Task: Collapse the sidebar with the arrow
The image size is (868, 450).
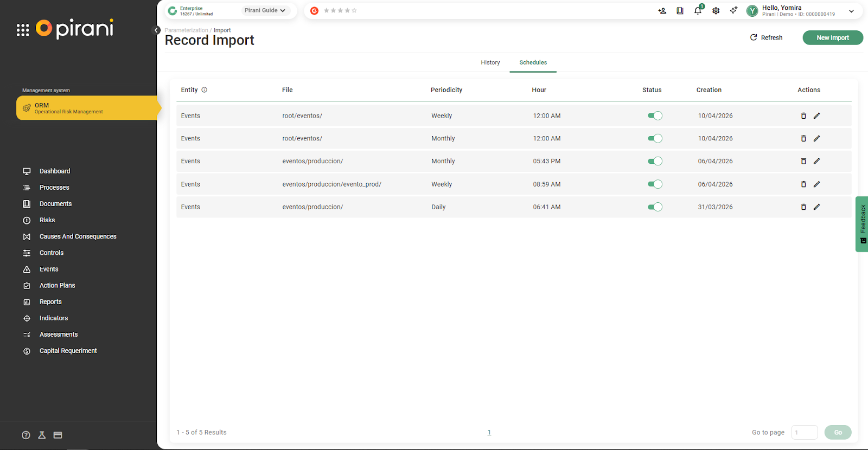Action: tap(156, 30)
